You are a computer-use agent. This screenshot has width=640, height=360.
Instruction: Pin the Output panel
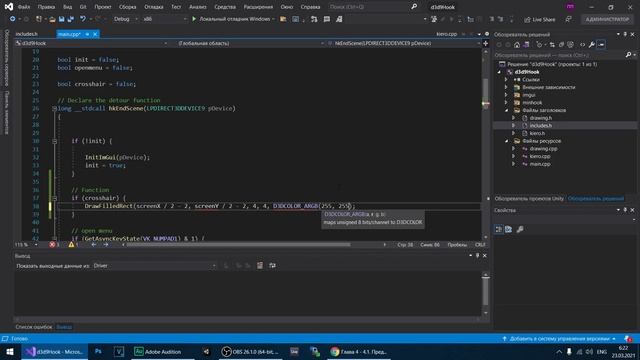click(x=478, y=256)
